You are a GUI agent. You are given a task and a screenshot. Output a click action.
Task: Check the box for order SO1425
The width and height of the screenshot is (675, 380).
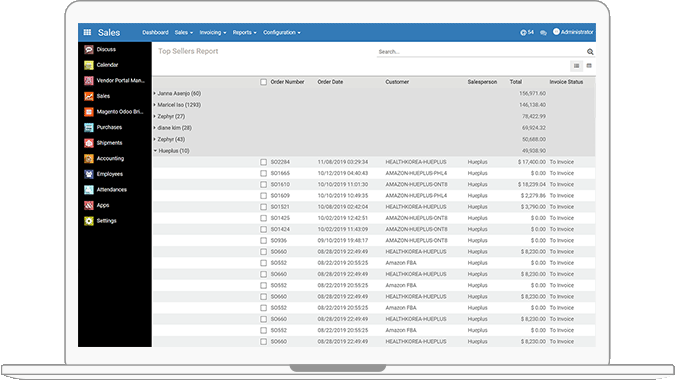tap(263, 218)
